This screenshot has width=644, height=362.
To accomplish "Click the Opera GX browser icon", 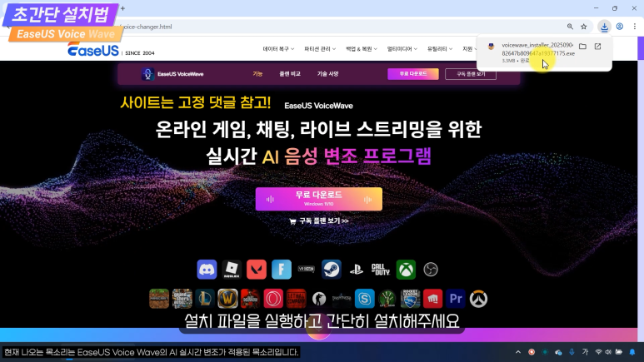I will pos(273,299).
